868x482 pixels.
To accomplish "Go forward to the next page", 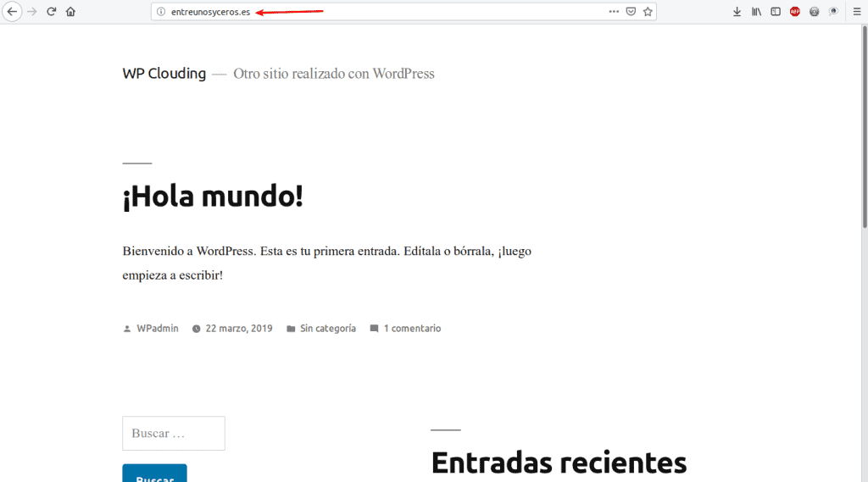I will [32, 12].
